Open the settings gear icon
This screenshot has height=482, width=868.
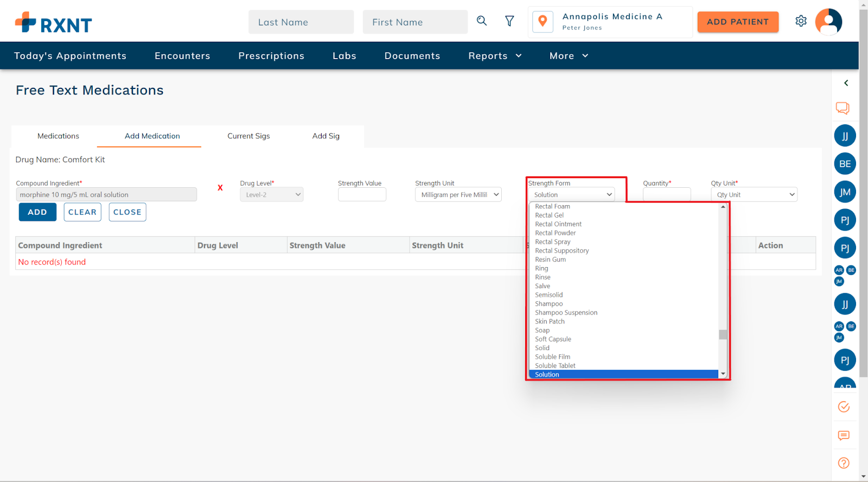click(801, 21)
